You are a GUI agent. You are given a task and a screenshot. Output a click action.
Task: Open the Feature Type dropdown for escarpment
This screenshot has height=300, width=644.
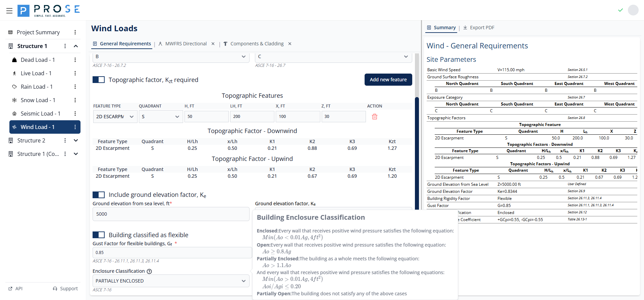coord(115,117)
